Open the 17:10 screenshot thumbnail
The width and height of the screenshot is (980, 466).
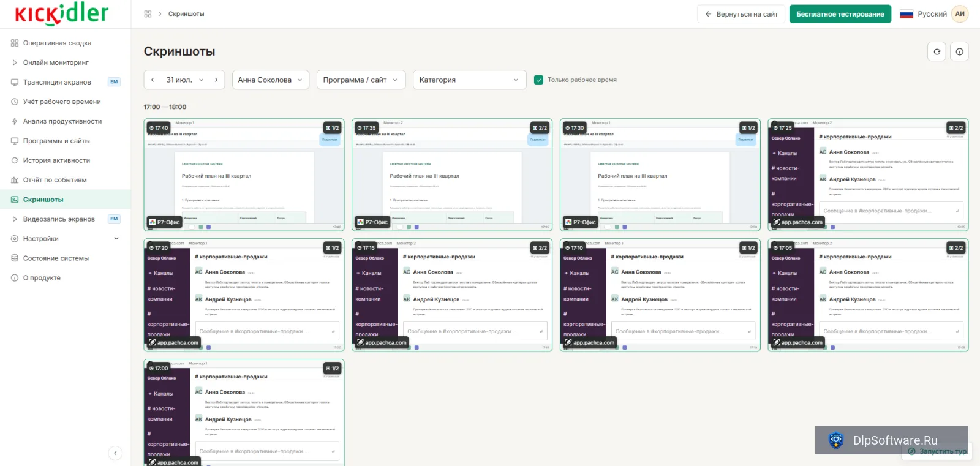tap(660, 295)
